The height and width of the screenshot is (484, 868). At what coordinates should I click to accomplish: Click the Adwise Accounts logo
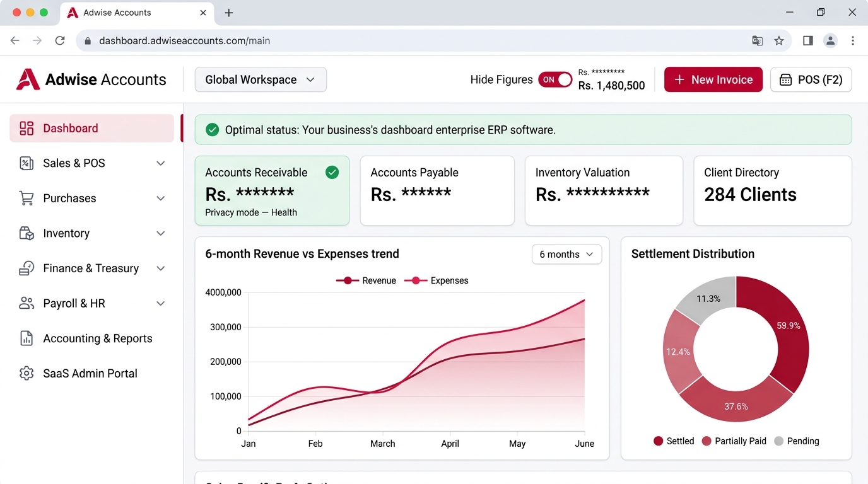(x=91, y=79)
